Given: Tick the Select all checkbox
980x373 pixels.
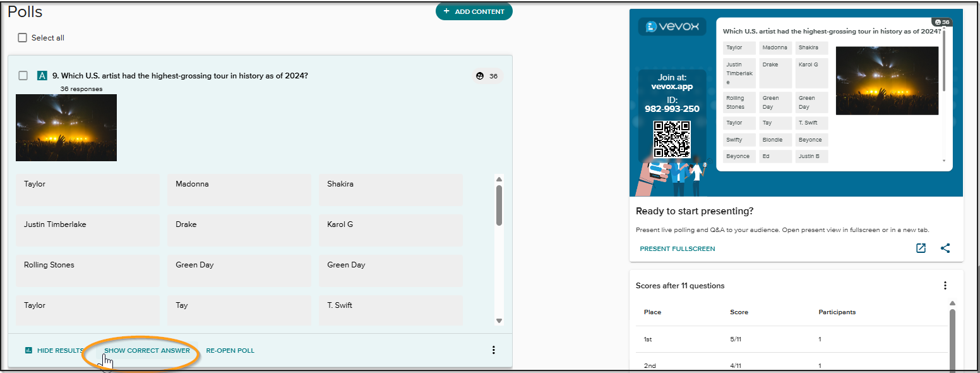Looking at the screenshot, I should point(23,38).
